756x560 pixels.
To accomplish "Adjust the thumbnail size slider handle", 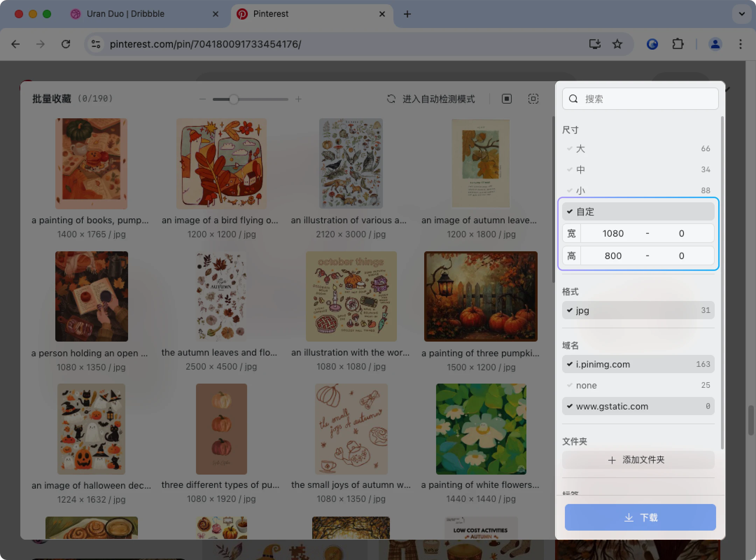I will [x=234, y=99].
